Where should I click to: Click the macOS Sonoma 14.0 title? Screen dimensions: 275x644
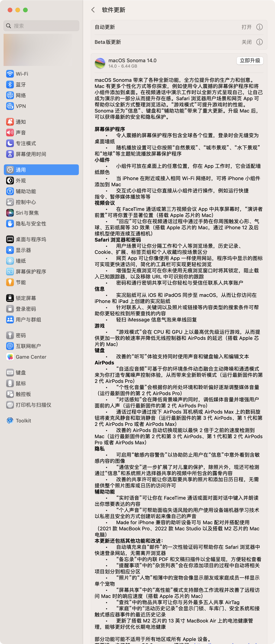coord(132,60)
